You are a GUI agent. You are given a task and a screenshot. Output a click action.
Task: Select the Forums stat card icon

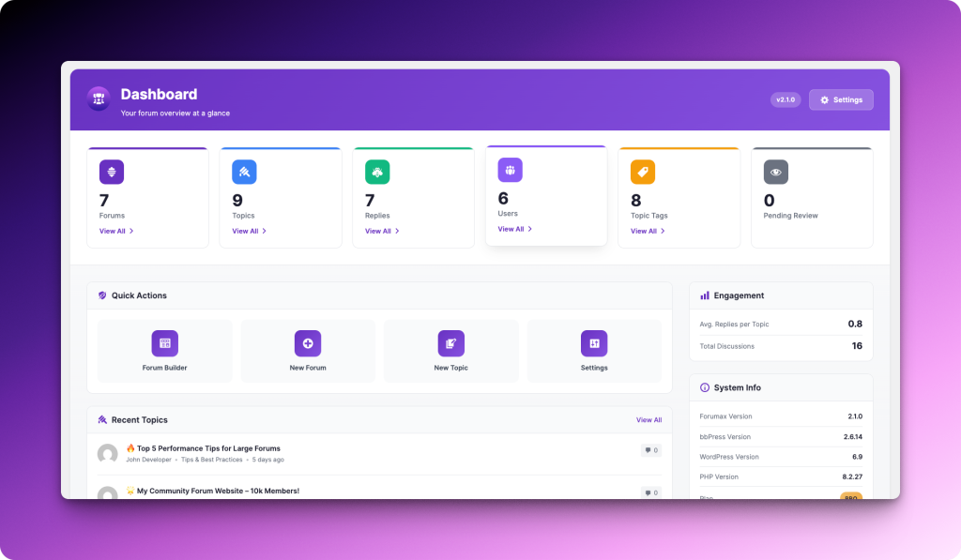(112, 172)
